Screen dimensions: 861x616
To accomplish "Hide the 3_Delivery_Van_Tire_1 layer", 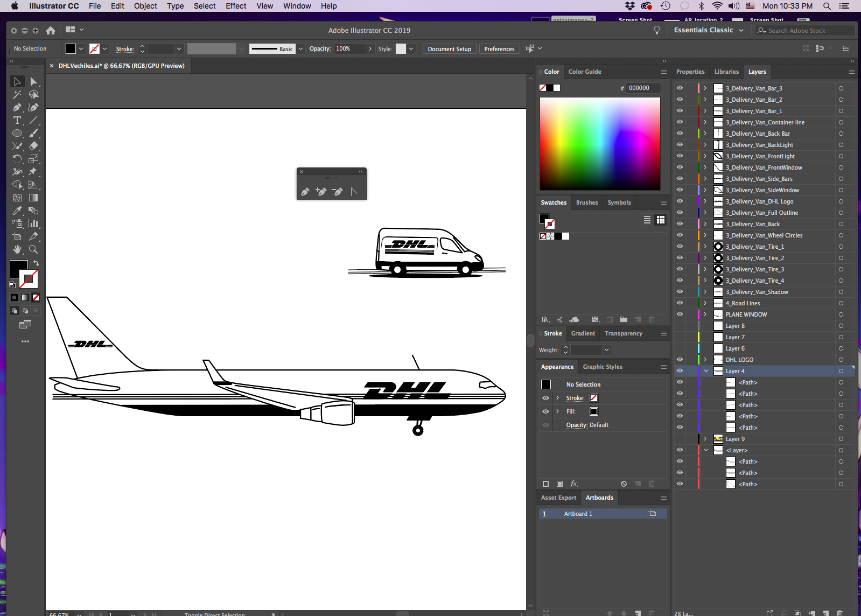I will pos(680,247).
